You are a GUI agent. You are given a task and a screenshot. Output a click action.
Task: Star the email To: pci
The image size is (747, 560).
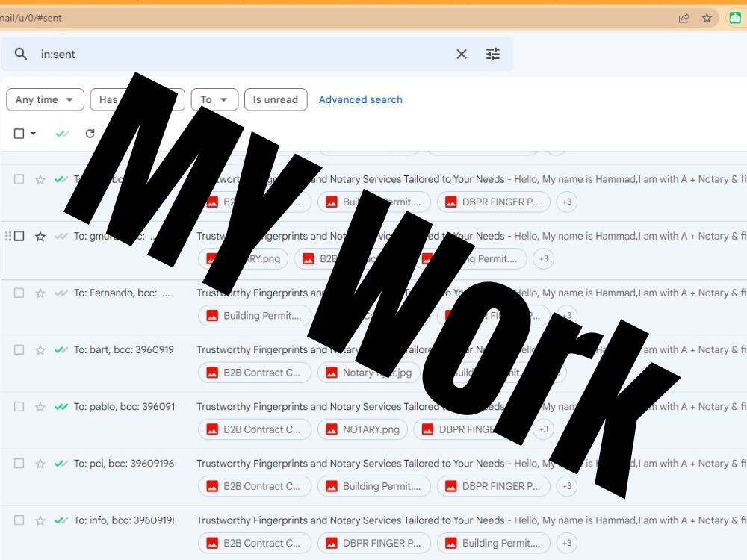point(40,464)
